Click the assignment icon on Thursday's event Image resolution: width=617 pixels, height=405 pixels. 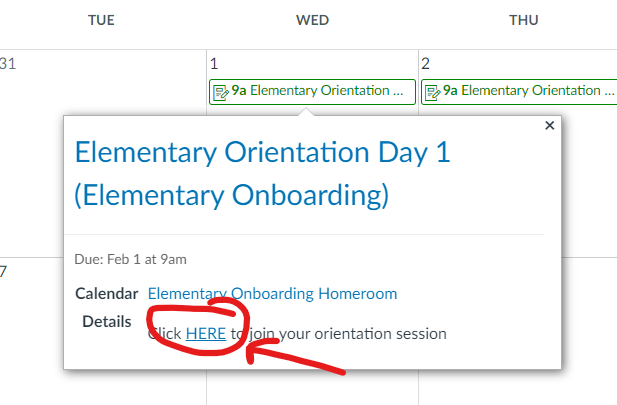click(433, 92)
